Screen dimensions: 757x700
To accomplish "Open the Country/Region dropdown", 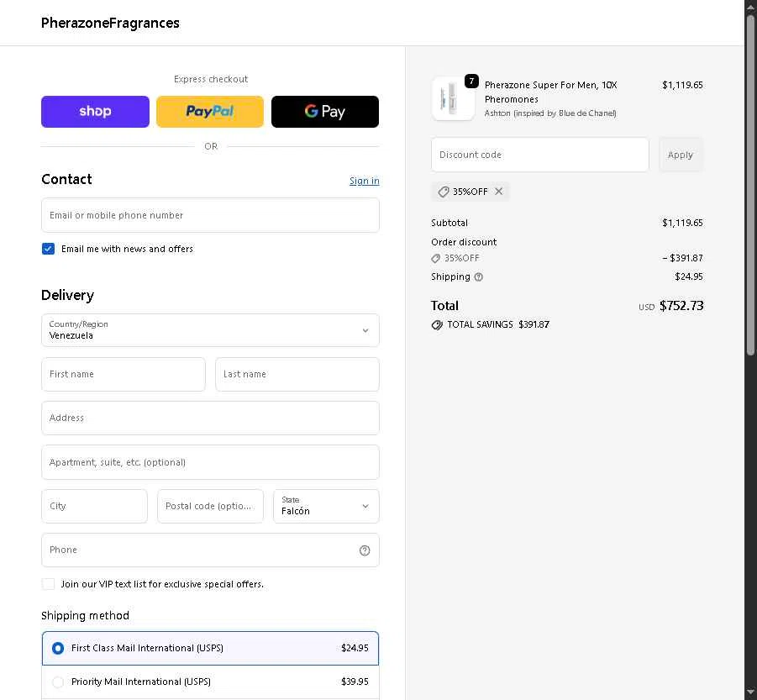I will click(210, 330).
